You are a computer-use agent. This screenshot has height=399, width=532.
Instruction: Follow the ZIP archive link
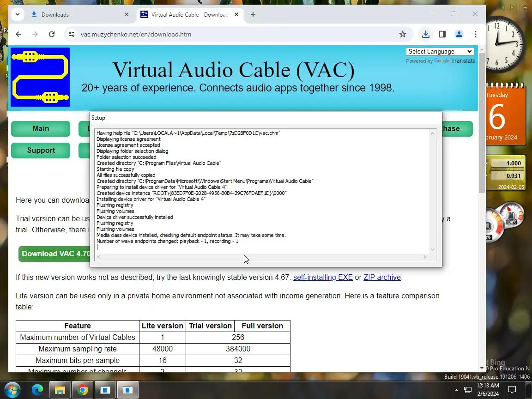[382, 277]
